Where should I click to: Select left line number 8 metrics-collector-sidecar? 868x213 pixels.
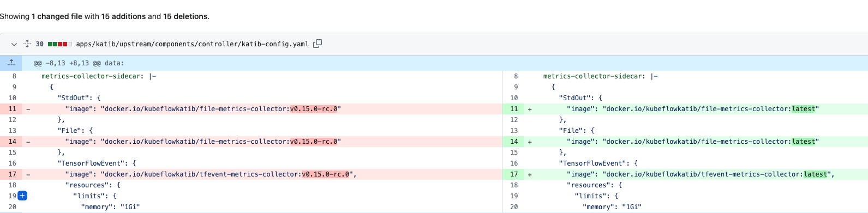(x=14, y=76)
